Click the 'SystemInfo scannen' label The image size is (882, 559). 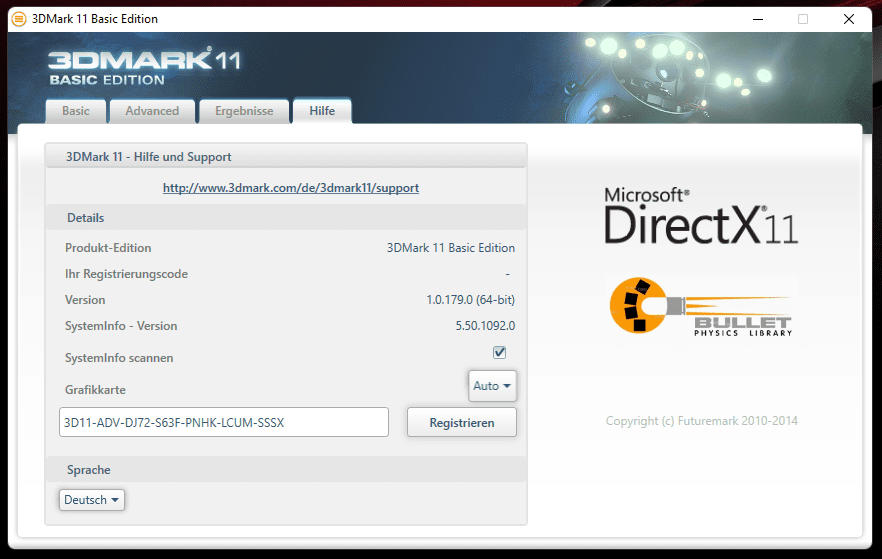(119, 358)
